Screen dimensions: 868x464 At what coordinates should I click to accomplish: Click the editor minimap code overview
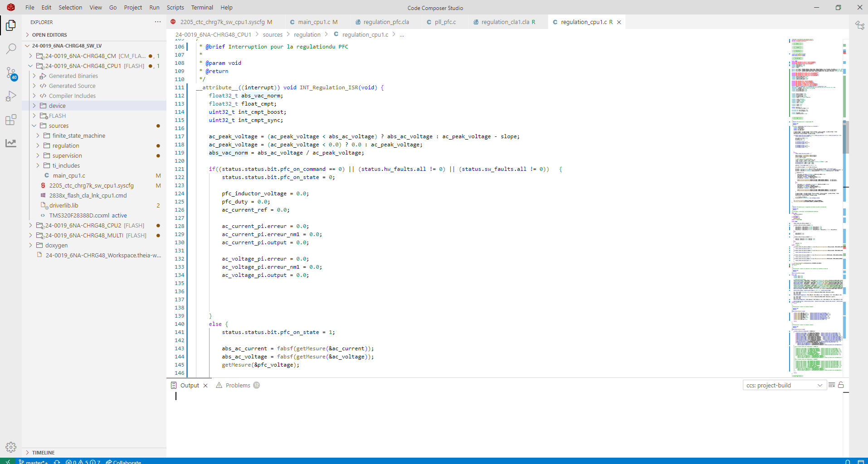(815, 208)
